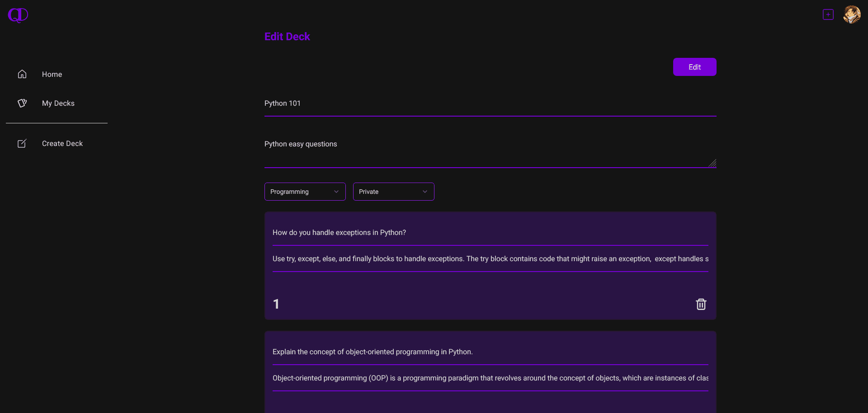Click the plus add-deck icon at top right
Viewport: 868px width, 413px height.
click(x=828, y=14)
